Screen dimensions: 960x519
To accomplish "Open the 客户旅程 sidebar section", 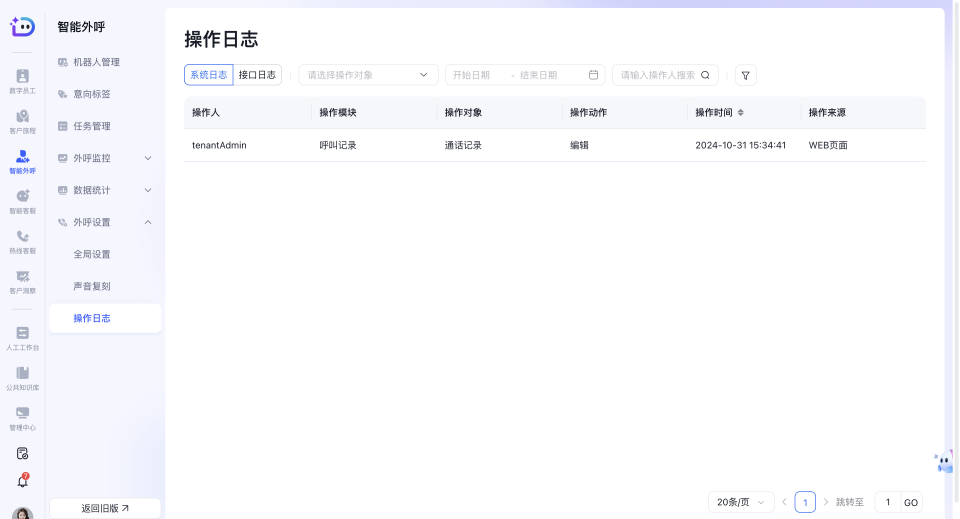I will pos(23,121).
